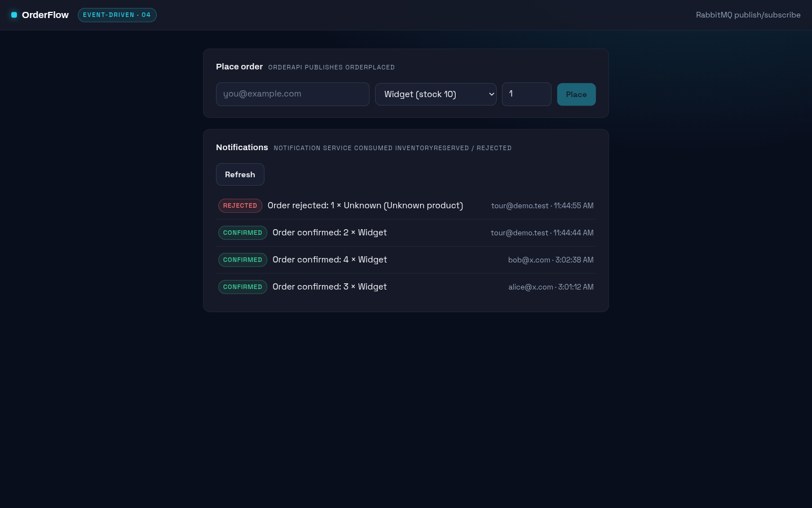Focus the email input field
This screenshot has height=508, width=812.
coord(293,94)
